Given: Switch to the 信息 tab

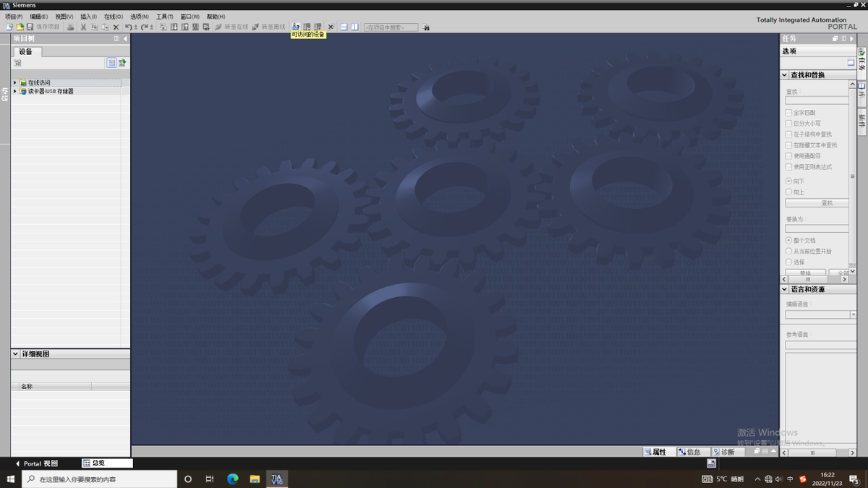Looking at the screenshot, I should pos(689,452).
